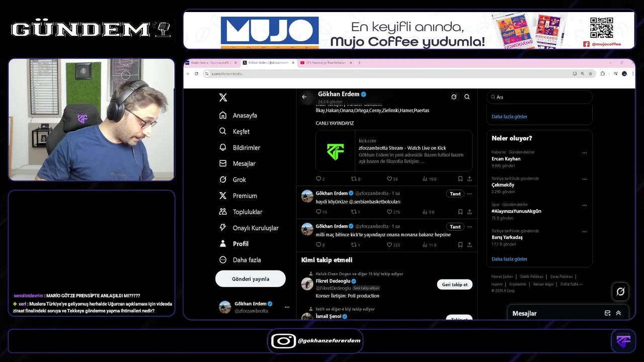
Task: Open Ercan Kayhan trending topic
Action: 506,159
